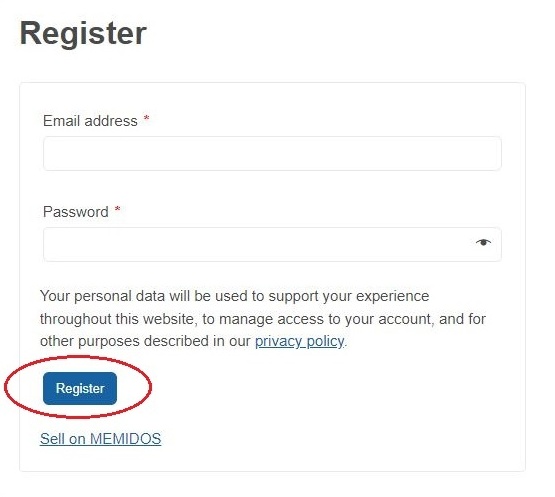Image resolution: width=555 pixels, height=497 pixels.
Task: Click the 'Your personal data' paragraph first line
Action: pyautogui.click(x=235, y=296)
